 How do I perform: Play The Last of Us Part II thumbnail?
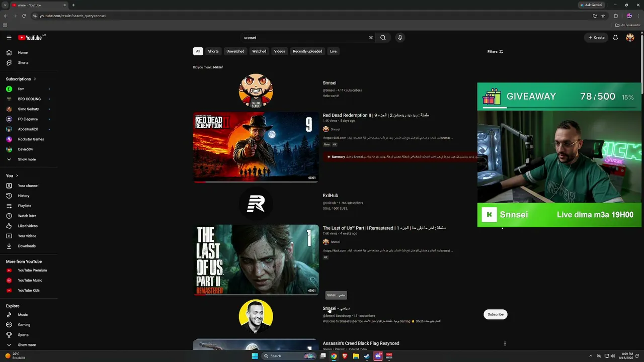tap(256, 259)
